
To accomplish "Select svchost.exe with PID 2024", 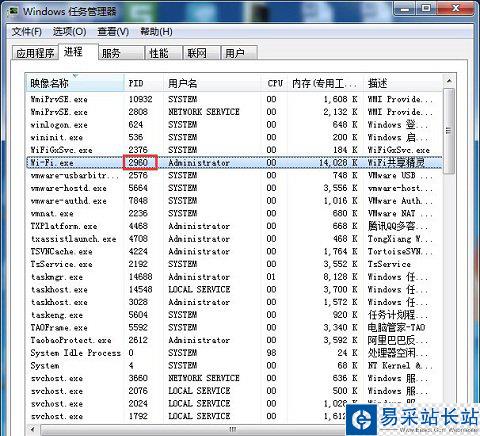I will pyautogui.click(x=235, y=403).
